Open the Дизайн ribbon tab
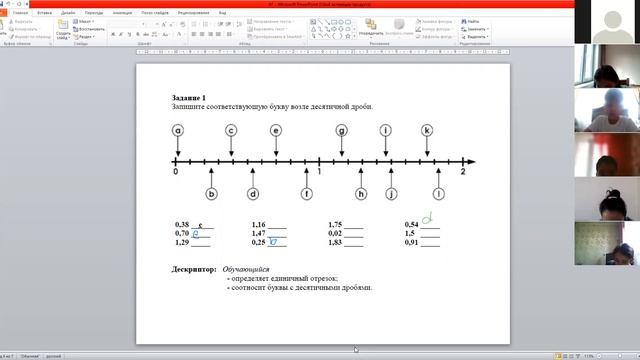The height and width of the screenshot is (360, 640). point(68,13)
